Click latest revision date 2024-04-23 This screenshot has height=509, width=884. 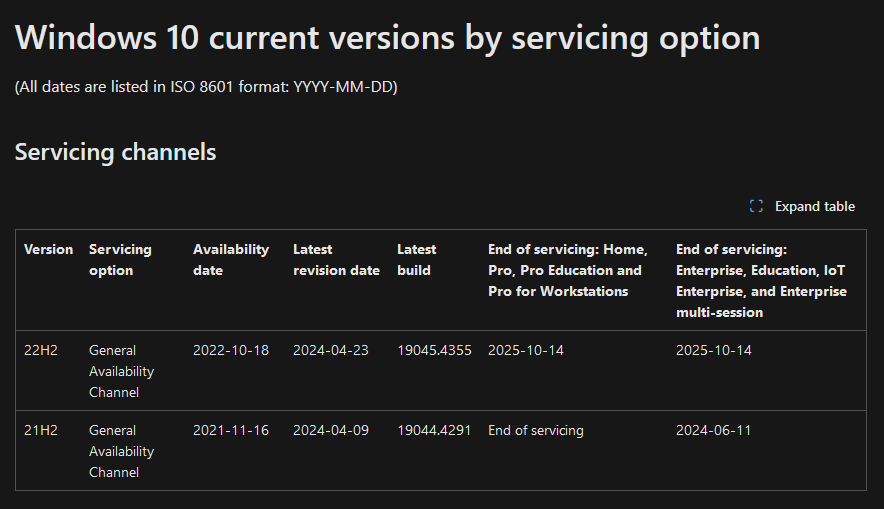[x=330, y=350]
